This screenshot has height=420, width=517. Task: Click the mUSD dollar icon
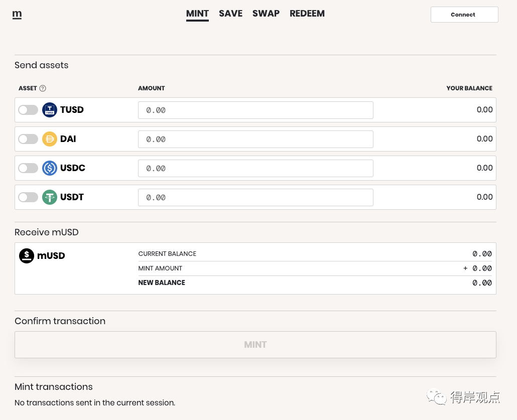[27, 255]
